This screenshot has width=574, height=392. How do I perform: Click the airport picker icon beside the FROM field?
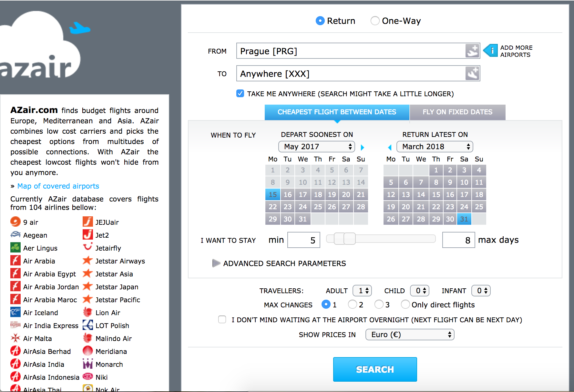[472, 51]
